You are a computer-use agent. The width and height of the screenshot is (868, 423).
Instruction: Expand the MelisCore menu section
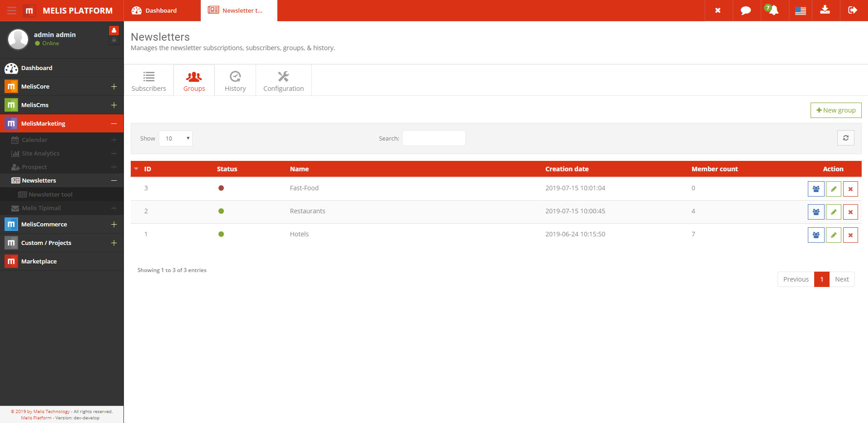[x=114, y=86]
